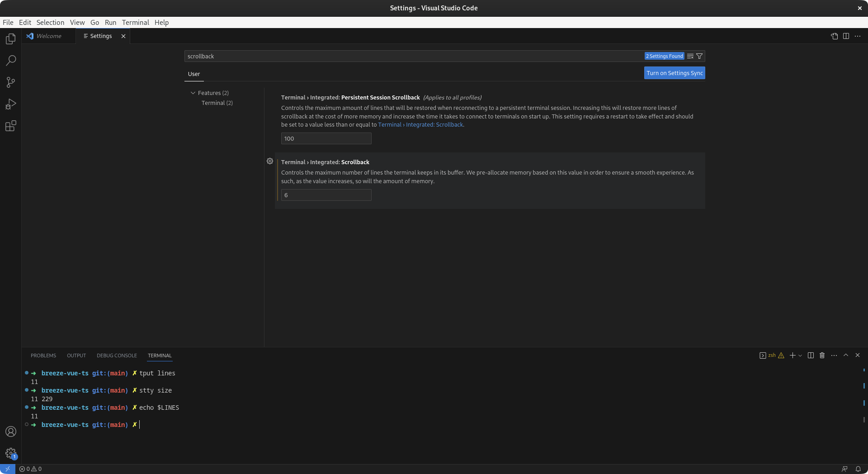The width and height of the screenshot is (868, 474).
Task: Open terminal views more actions menu
Action: pyautogui.click(x=834, y=355)
